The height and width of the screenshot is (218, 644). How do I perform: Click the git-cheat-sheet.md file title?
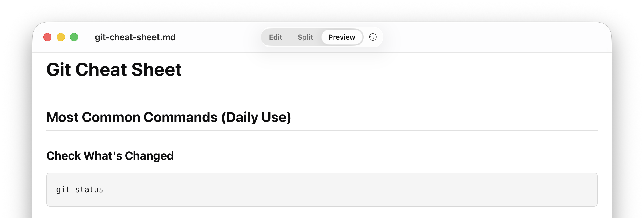(135, 37)
